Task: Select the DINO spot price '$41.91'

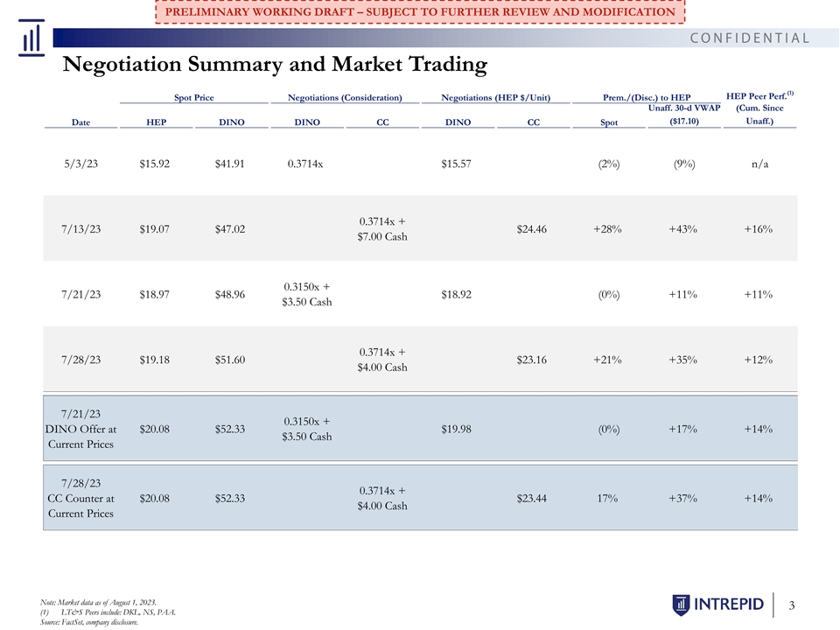Action: point(230,164)
